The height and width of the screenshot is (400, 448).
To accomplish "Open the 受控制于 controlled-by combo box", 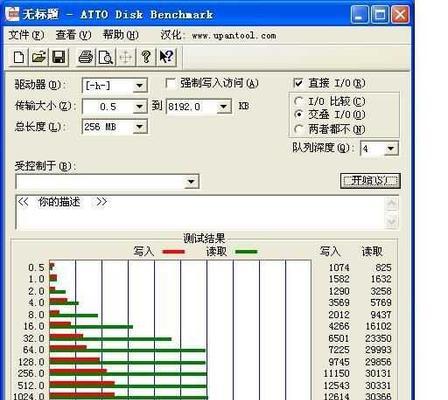I will (107, 182).
